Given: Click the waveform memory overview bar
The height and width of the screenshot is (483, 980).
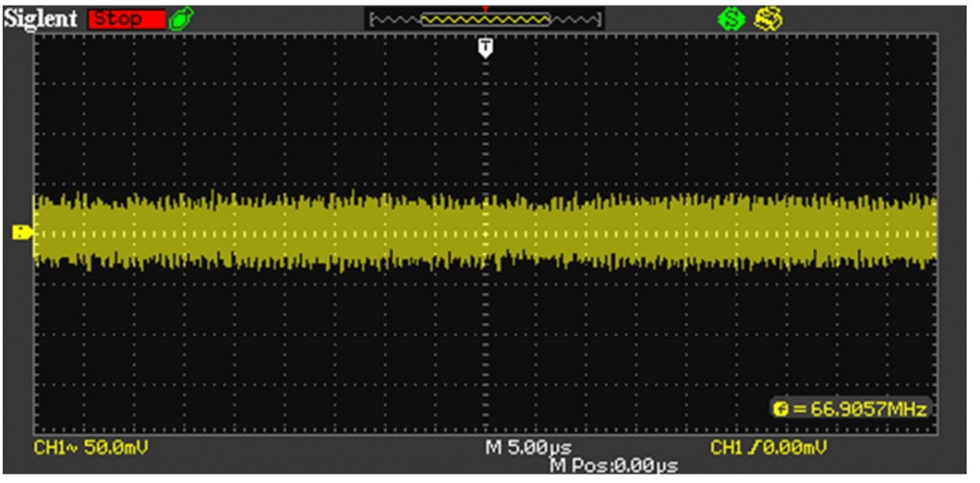Looking at the screenshot, I should coord(485,19).
